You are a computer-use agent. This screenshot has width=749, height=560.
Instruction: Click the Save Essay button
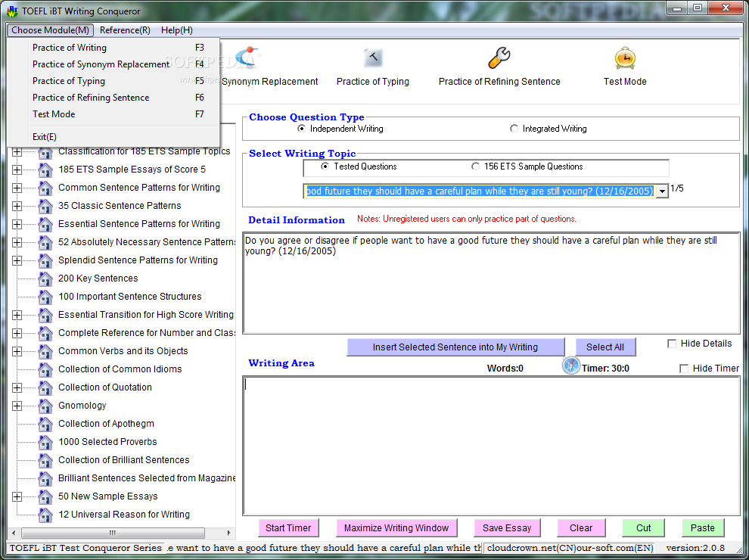point(507,528)
